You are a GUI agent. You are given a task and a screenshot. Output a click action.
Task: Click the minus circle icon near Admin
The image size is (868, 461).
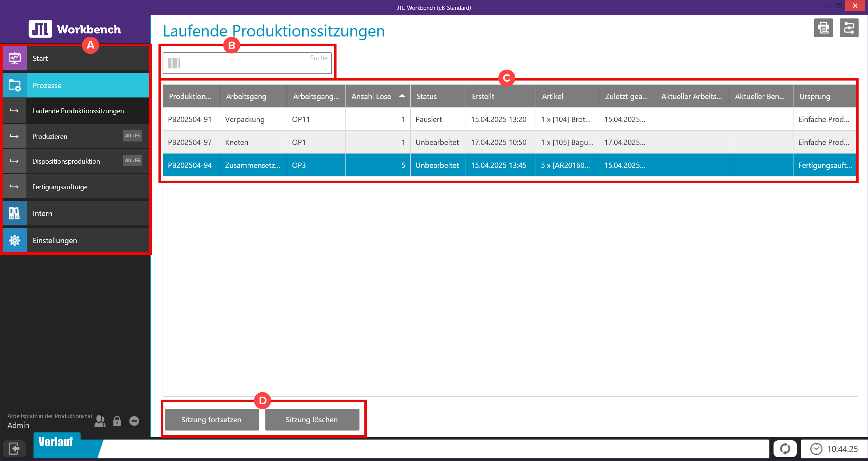coord(134,421)
